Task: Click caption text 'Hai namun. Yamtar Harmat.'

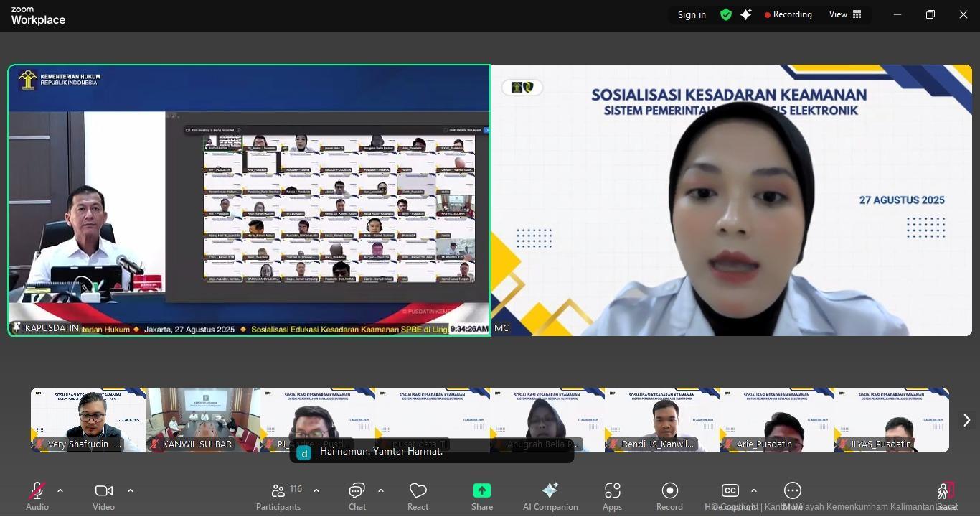Action: coord(381,452)
